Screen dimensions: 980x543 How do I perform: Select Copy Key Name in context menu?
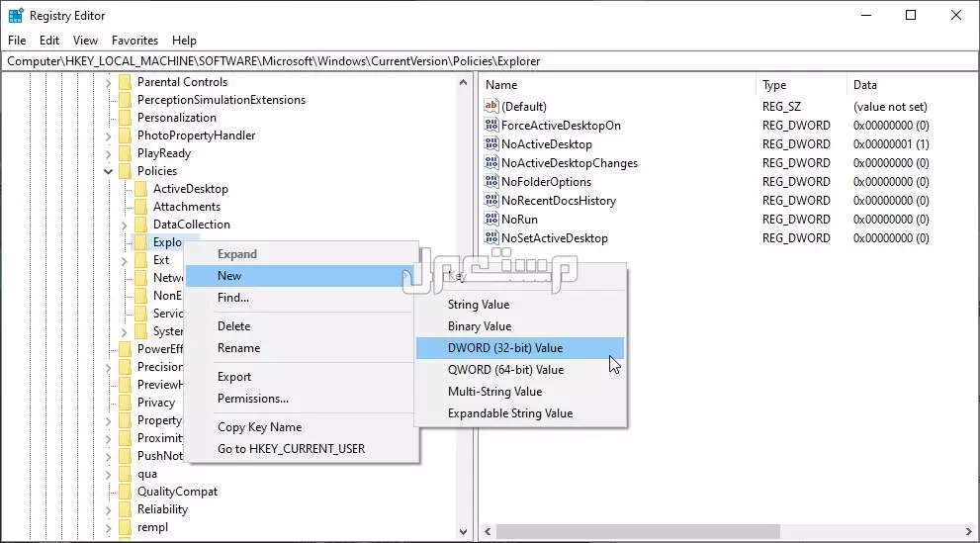click(x=302, y=427)
